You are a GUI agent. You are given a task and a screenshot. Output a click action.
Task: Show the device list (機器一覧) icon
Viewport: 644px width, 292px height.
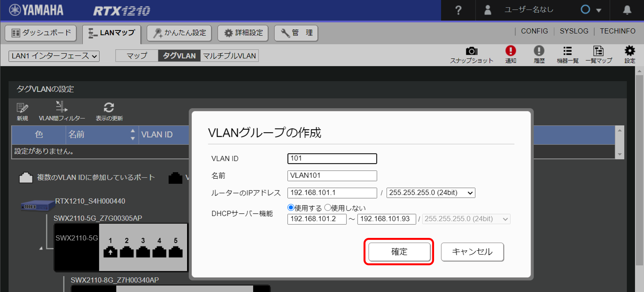tap(567, 51)
